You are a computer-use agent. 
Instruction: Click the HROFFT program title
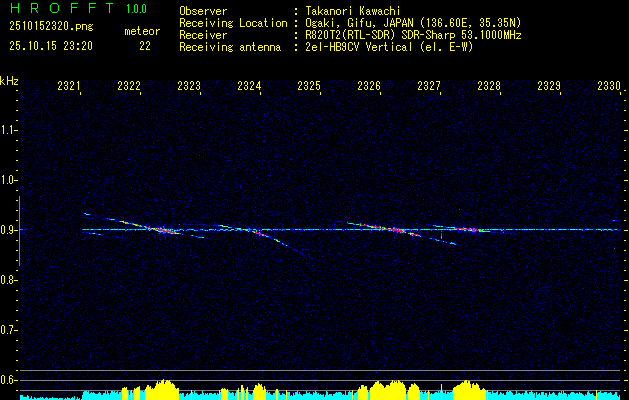point(62,8)
